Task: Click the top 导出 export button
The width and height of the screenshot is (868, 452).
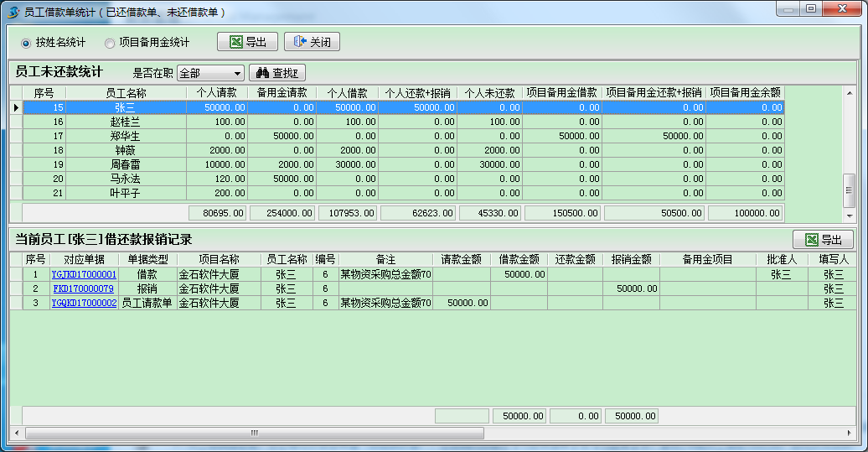Action: (247, 42)
